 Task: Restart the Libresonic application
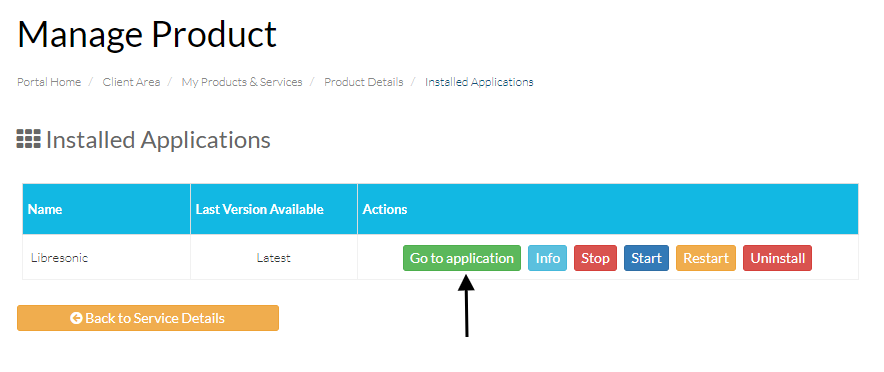tap(706, 258)
